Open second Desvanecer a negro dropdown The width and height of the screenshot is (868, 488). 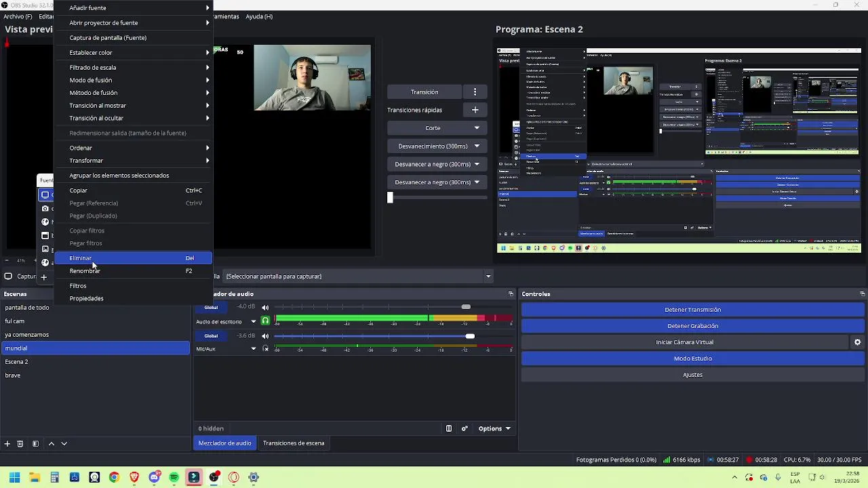point(437,182)
